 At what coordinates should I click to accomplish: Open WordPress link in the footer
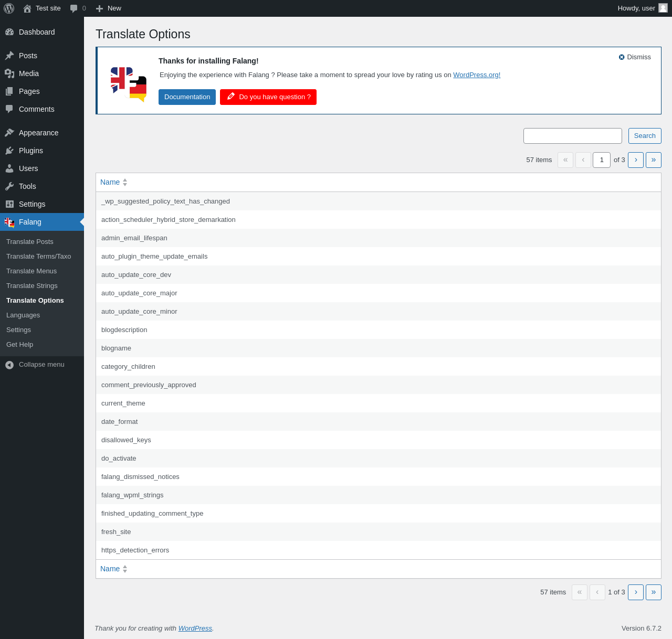(195, 628)
